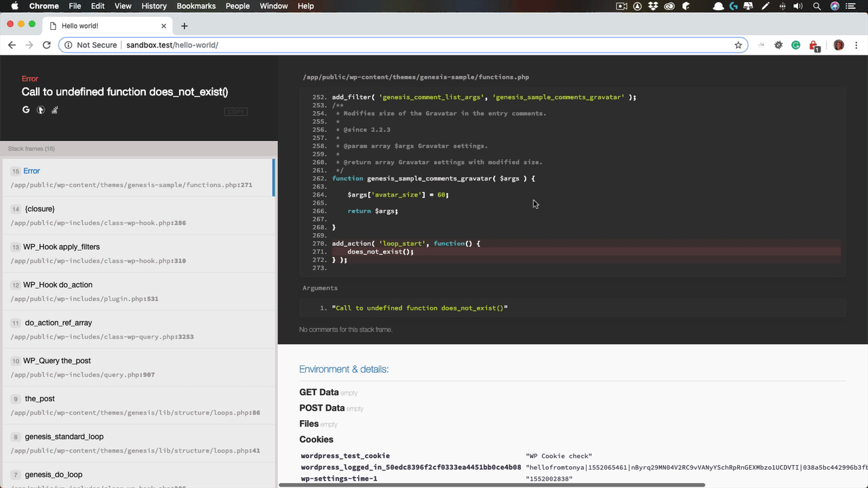Select stack frame 11 do_action_ref_array

coord(138,329)
